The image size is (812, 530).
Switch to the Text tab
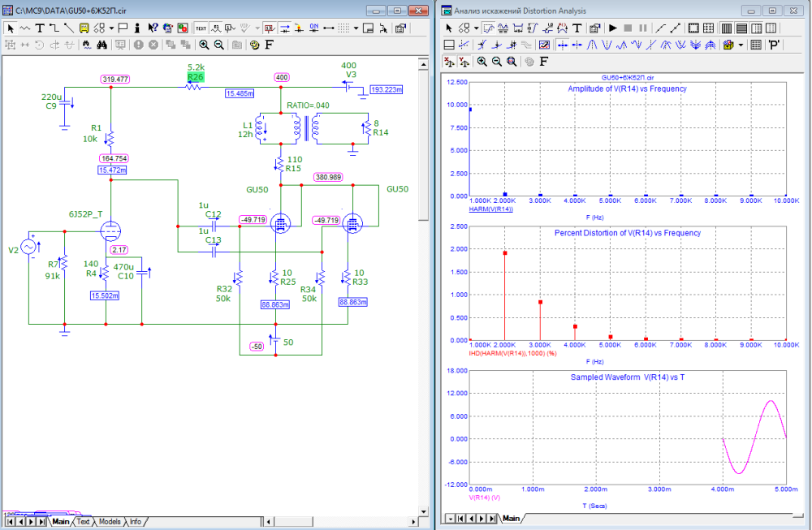click(x=83, y=521)
